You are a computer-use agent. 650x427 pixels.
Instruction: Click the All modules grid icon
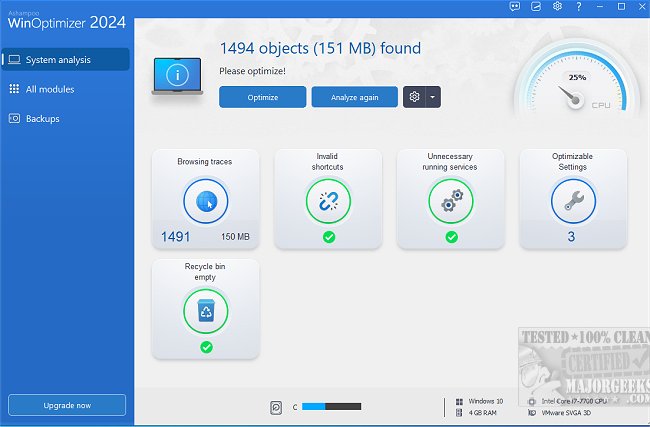coord(14,89)
